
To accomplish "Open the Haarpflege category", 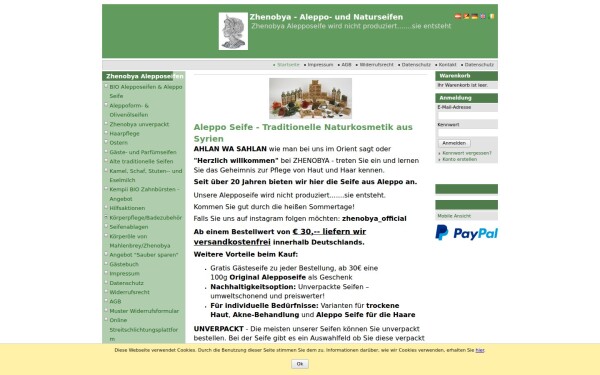I will tap(124, 134).
